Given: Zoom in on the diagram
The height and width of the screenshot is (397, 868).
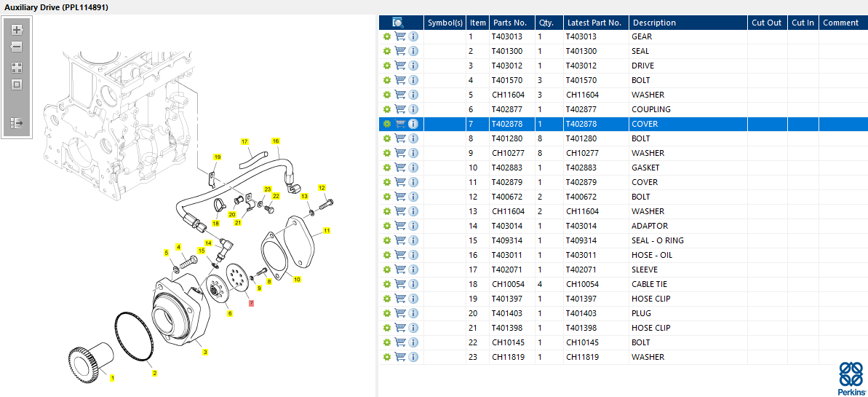Looking at the screenshot, I should [x=17, y=30].
